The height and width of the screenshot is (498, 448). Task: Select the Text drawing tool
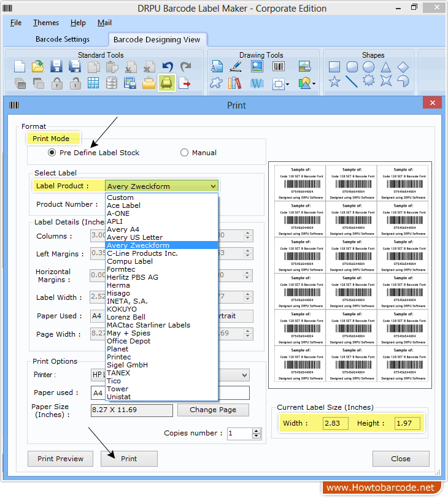click(217, 67)
